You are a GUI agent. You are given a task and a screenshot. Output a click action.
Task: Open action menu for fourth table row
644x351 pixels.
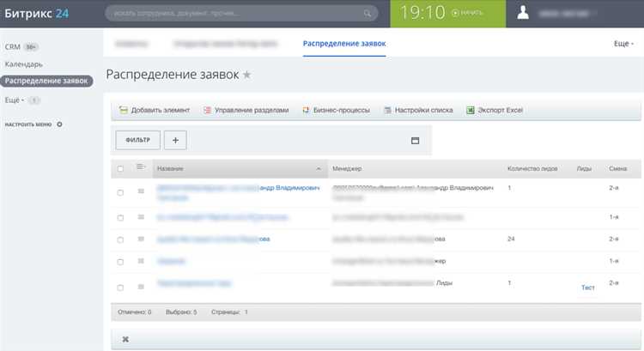click(x=141, y=261)
